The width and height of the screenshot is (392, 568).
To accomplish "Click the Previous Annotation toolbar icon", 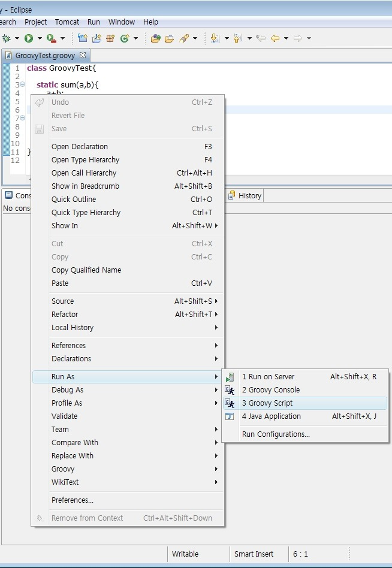I will click(238, 38).
